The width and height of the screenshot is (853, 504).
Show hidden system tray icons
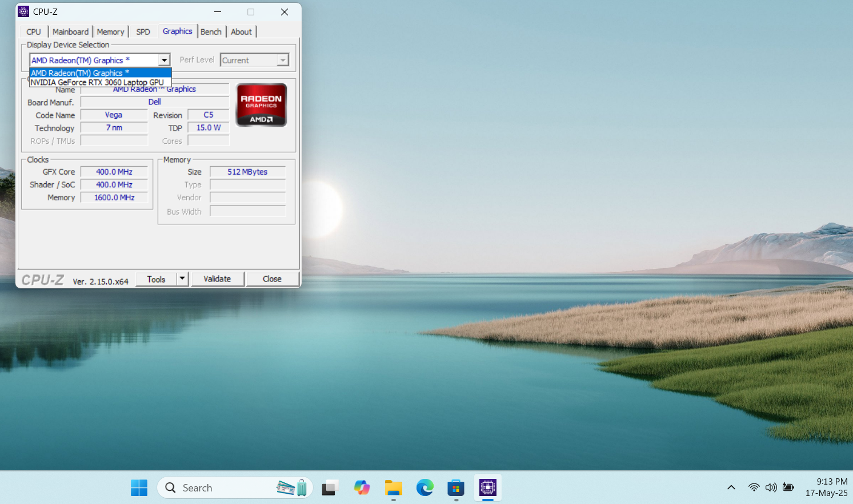731,487
